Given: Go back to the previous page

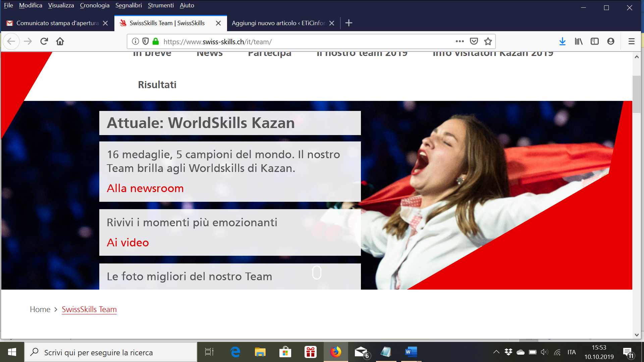Looking at the screenshot, I should click(x=11, y=42).
